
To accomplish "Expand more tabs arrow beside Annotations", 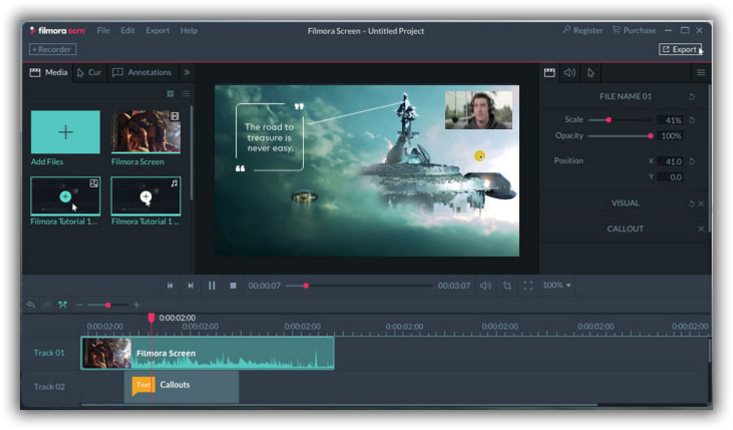I will click(x=187, y=72).
